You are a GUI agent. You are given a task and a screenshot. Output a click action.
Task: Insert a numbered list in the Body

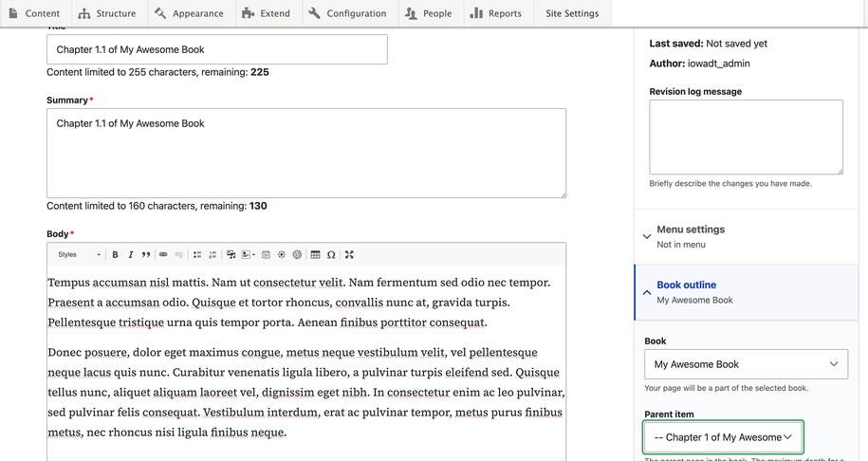click(212, 254)
